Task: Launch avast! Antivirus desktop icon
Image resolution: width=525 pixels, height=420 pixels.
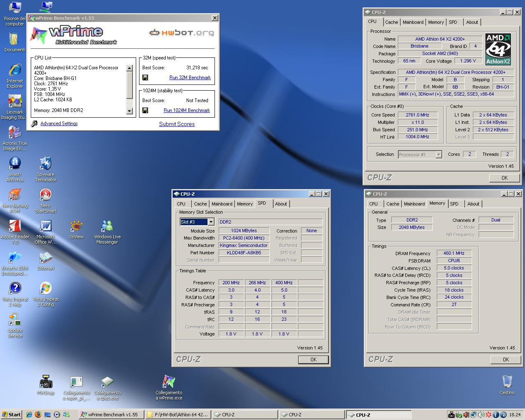Action: click(15, 169)
